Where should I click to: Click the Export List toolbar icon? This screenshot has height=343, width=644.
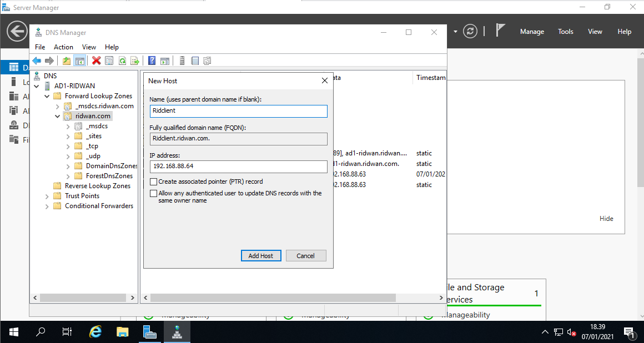[x=135, y=60]
